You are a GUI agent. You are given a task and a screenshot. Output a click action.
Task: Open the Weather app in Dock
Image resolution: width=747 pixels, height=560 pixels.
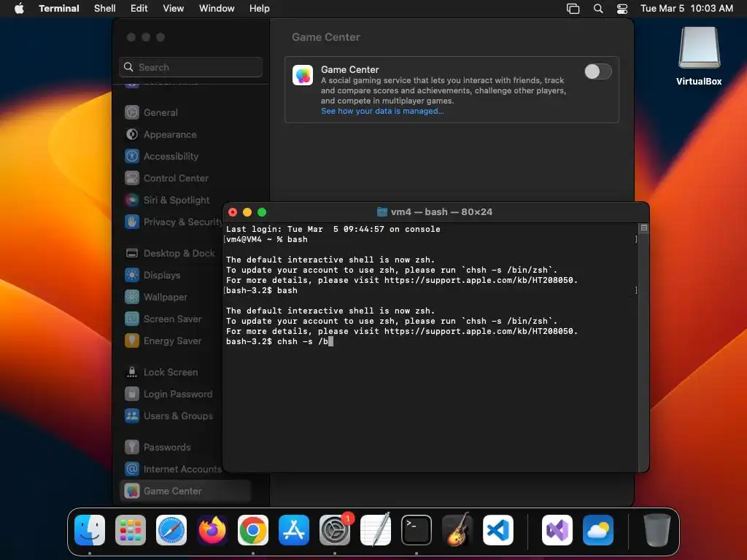click(x=598, y=530)
